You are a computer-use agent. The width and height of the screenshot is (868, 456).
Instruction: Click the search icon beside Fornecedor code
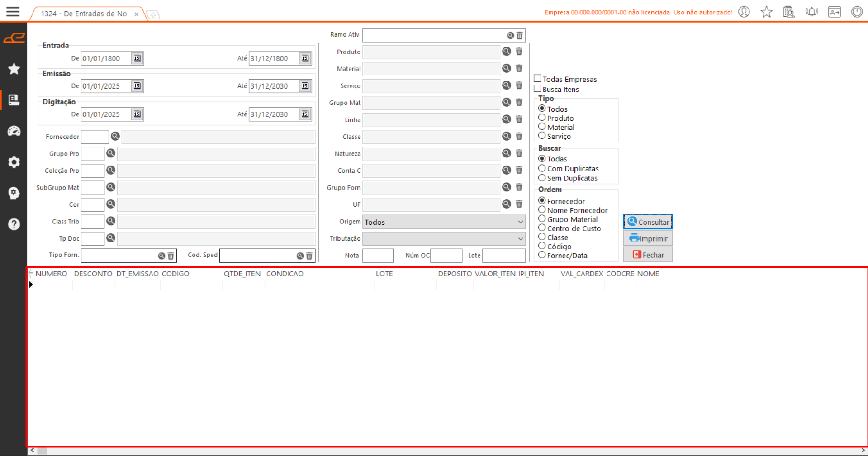[x=115, y=136]
